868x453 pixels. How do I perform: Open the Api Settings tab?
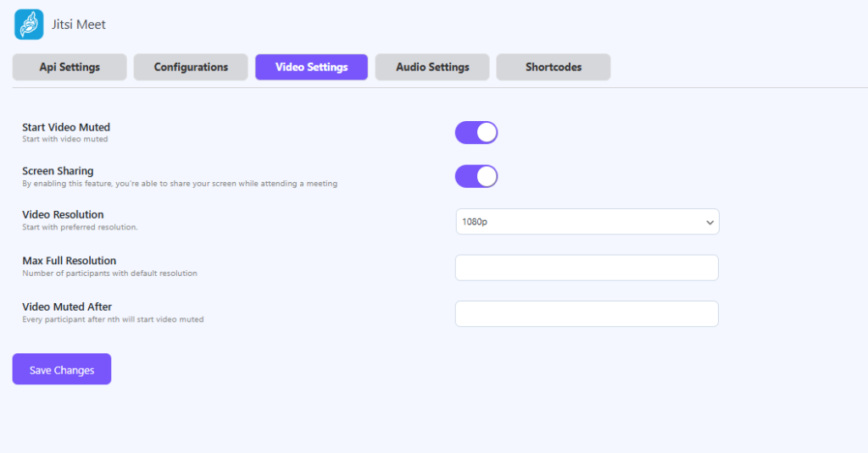[x=70, y=67]
